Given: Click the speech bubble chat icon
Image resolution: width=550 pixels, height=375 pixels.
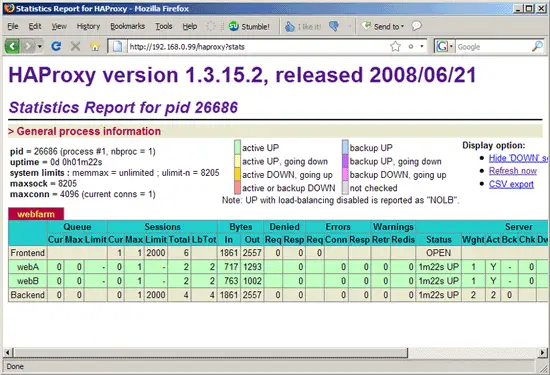Looking at the screenshot, I should click(416, 26).
